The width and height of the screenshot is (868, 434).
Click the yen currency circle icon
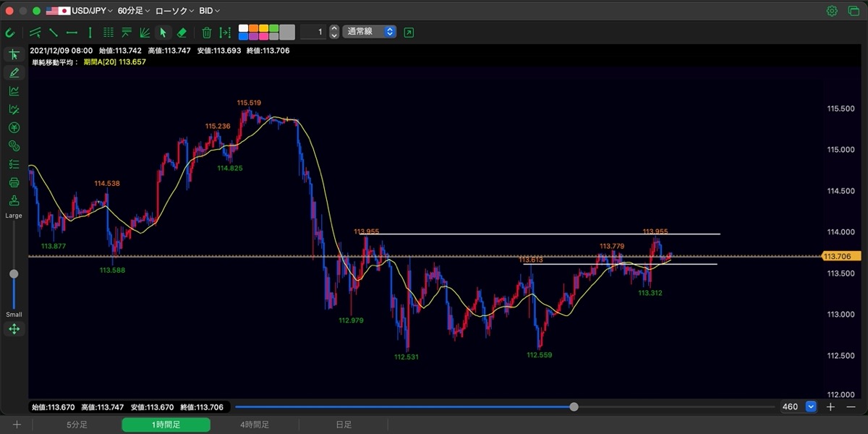[14, 127]
